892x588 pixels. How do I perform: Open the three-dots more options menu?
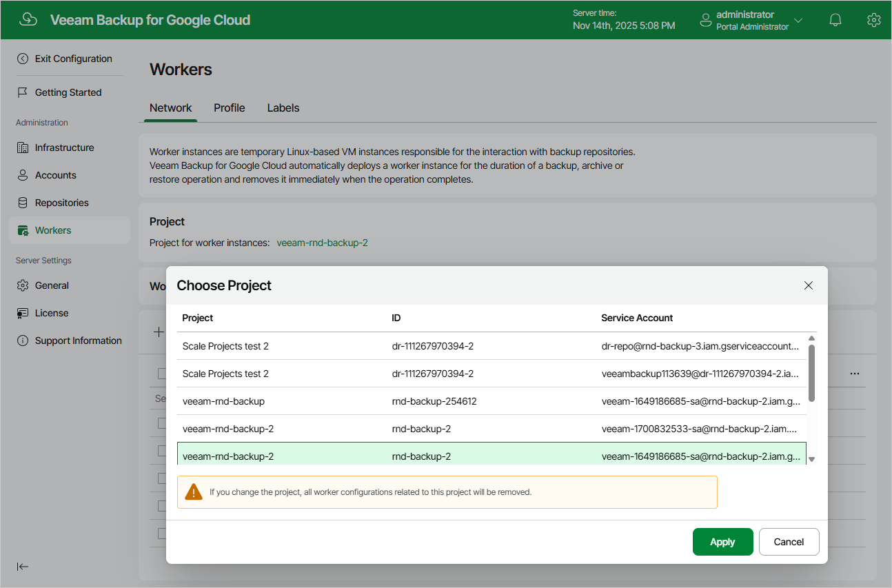coord(855,374)
